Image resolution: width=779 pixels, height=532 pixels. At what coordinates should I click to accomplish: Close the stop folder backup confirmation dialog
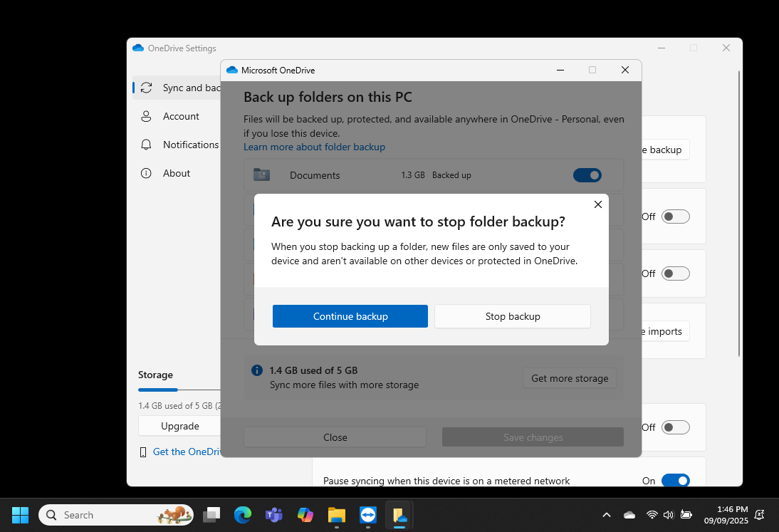pyautogui.click(x=597, y=204)
